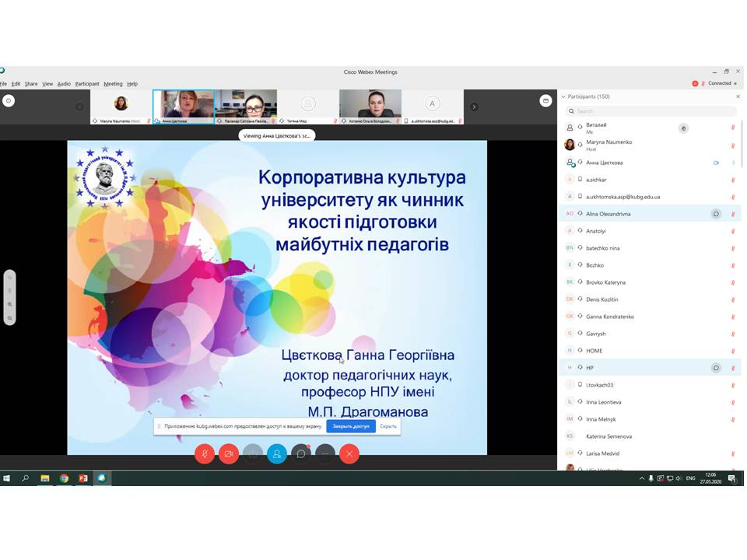This screenshot has height=560, width=747.
Task: Open the Meeting menu
Action: tap(113, 84)
